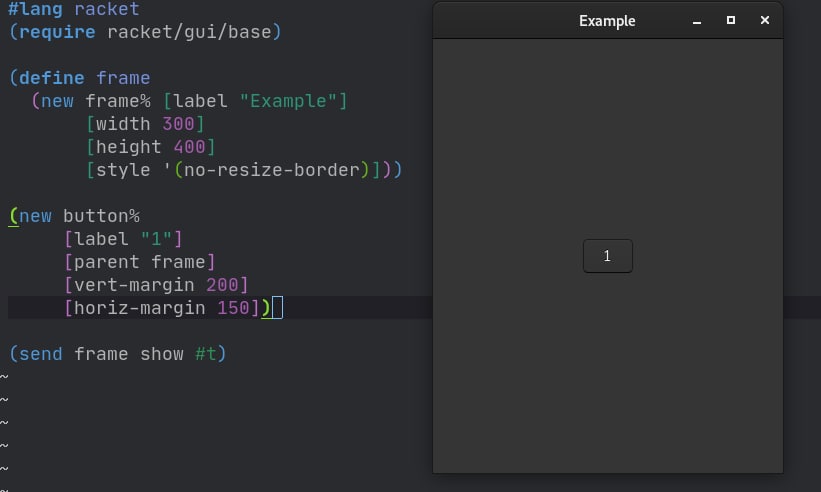
Task: Click the "show" method name
Action: click(162, 354)
